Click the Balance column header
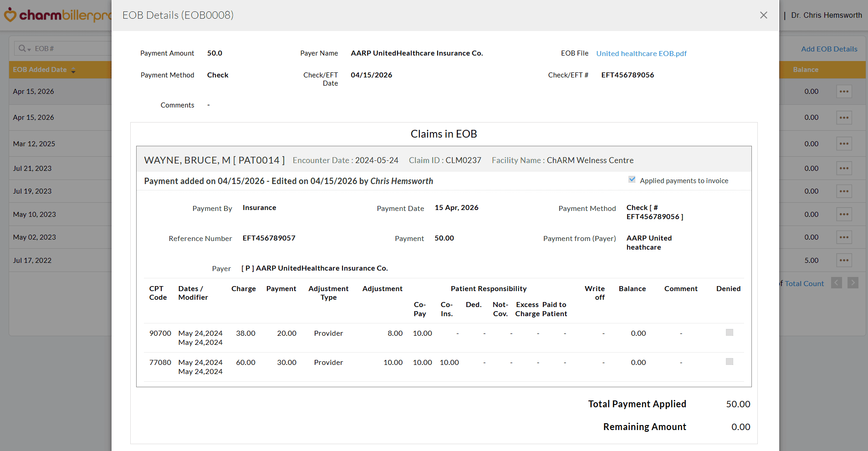 pos(805,70)
